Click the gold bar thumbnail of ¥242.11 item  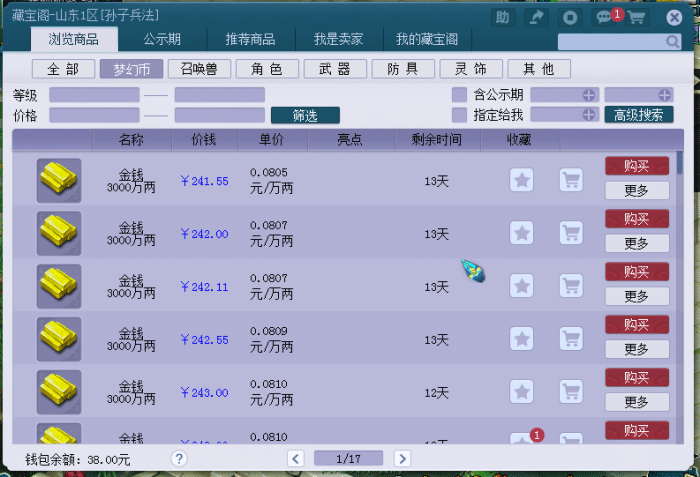coord(59,286)
